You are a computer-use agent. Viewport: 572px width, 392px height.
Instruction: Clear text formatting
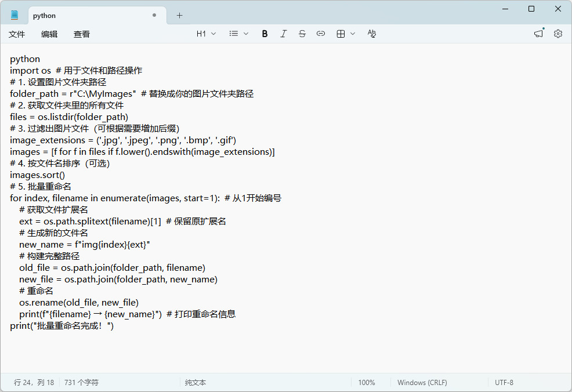pos(372,34)
